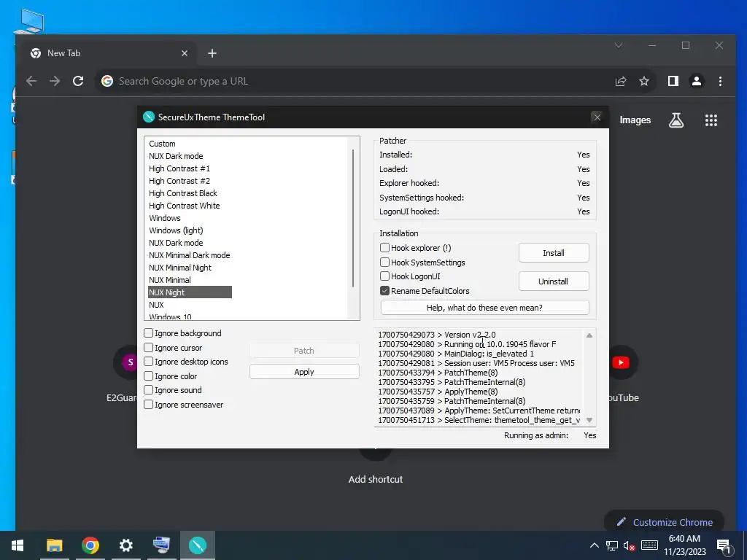Click log scroll up arrow
The height and width of the screenshot is (560, 747).
[589, 335]
